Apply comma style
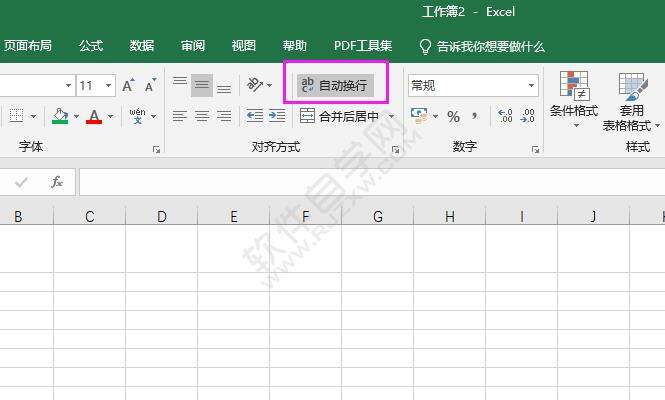 tap(475, 115)
